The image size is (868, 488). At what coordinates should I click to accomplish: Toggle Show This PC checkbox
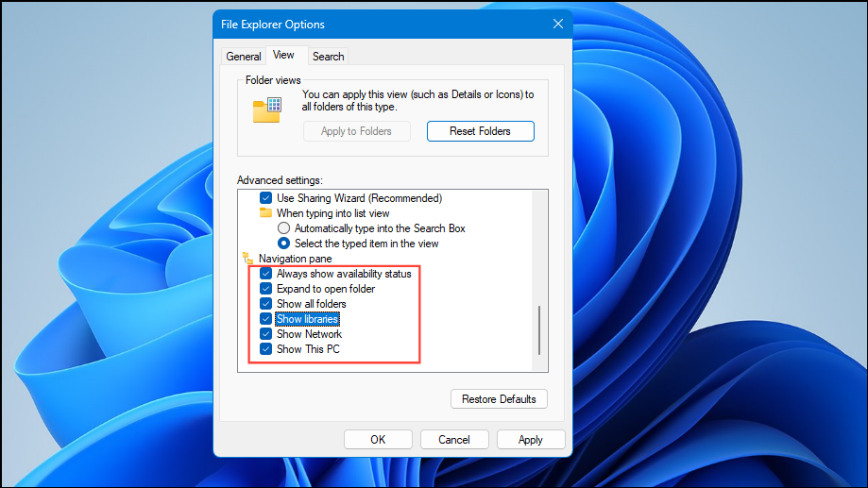point(265,349)
